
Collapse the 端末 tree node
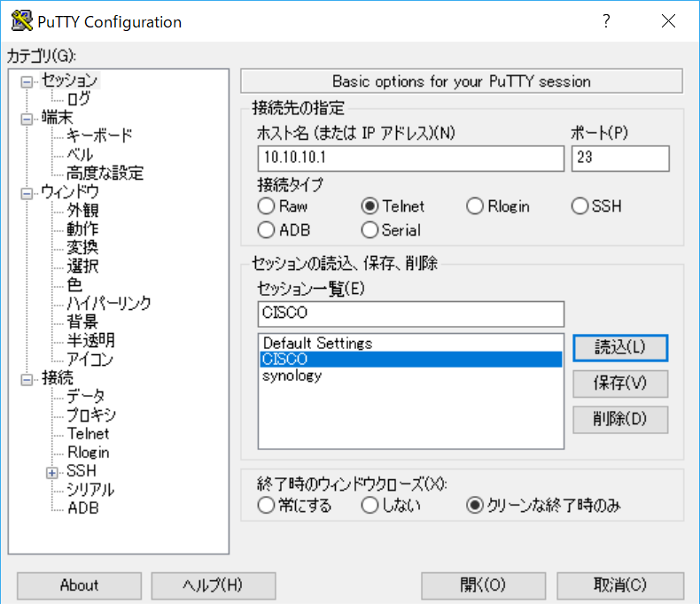pos(27,119)
